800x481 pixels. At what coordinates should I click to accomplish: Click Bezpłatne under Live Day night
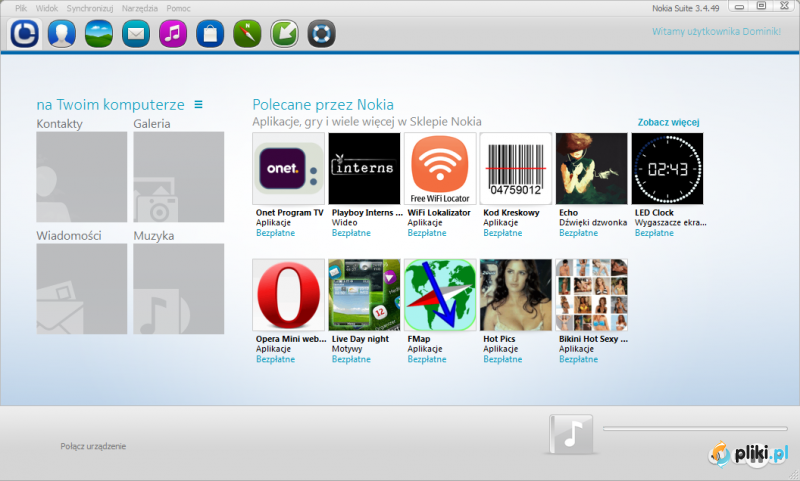click(351, 360)
